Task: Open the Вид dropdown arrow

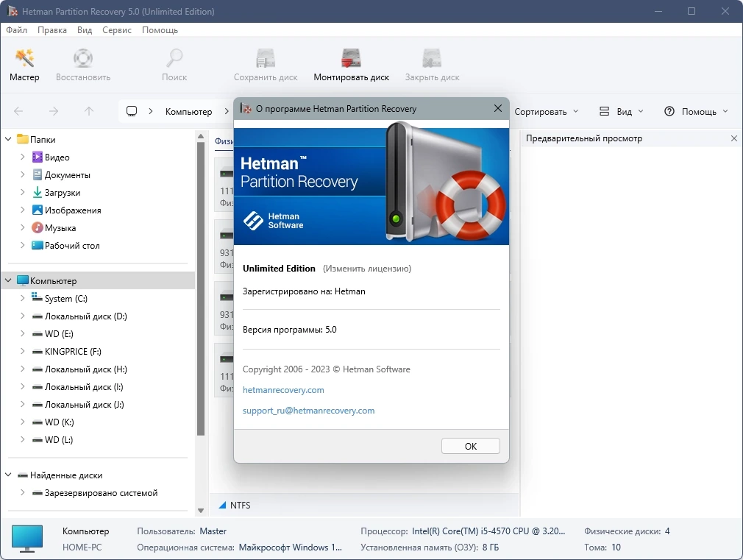Action: click(641, 111)
